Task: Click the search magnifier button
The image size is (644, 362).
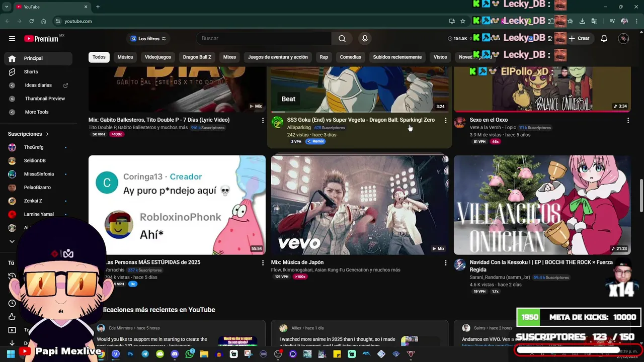Action: click(342, 39)
